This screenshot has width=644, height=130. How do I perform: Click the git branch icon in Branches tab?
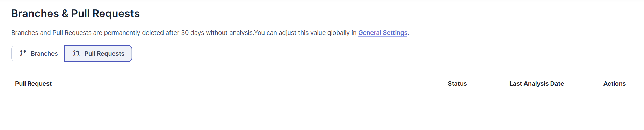[23, 53]
